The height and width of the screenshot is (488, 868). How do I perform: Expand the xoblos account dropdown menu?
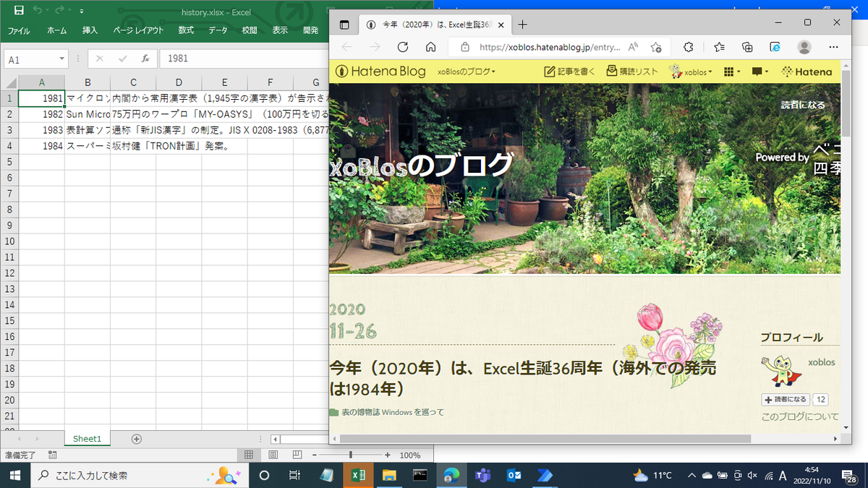(x=691, y=72)
